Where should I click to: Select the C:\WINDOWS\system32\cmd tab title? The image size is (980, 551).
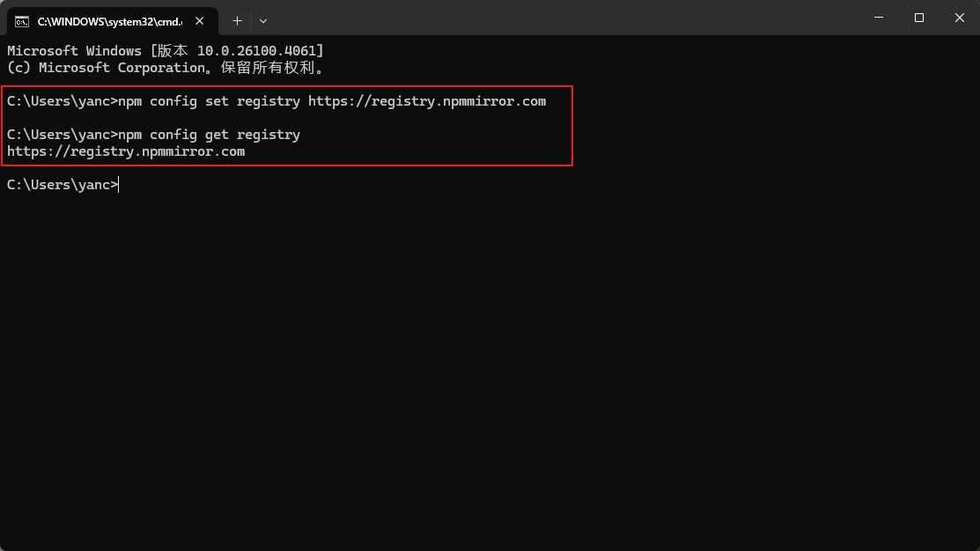tap(110, 22)
